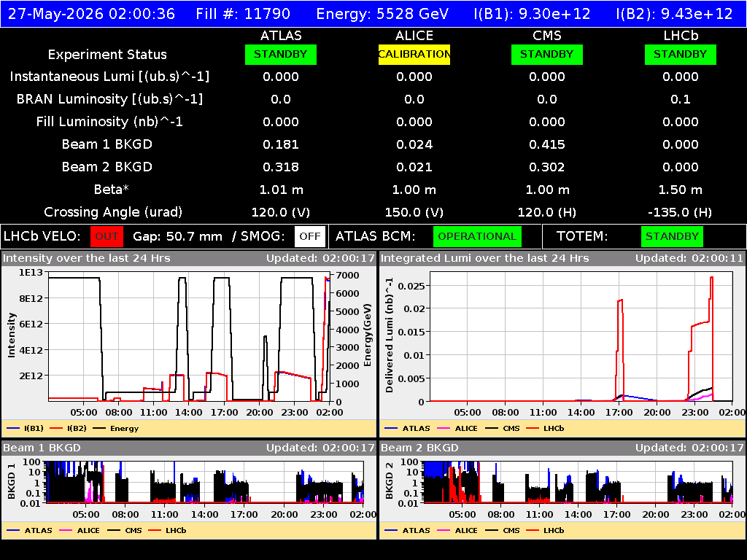747x560 pixels.
Task: Click the red LHCb VELO OUT indicator
Action: click(x=107, y=237)
